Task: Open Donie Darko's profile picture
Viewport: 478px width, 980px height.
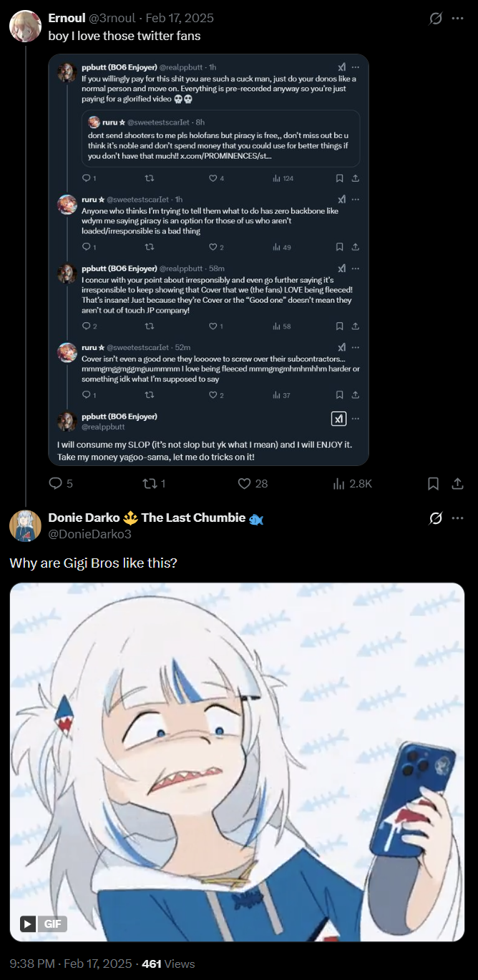Action: 25,526
